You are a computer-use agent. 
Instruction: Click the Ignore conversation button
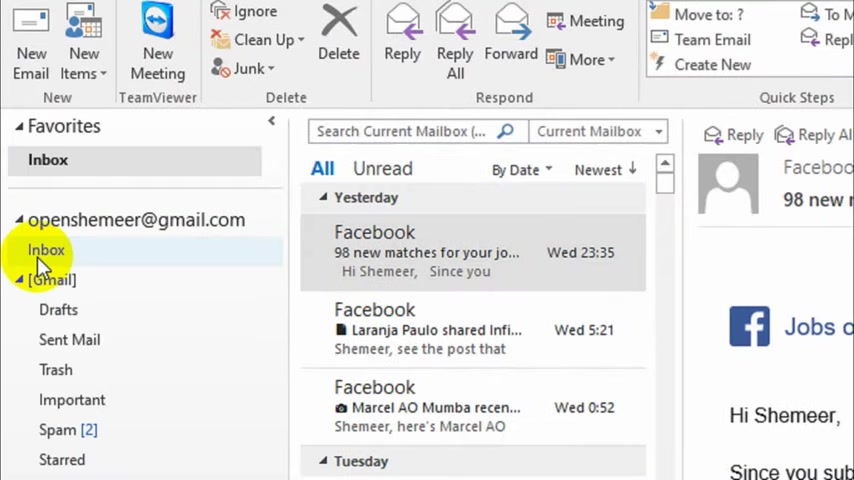(245, 11)
